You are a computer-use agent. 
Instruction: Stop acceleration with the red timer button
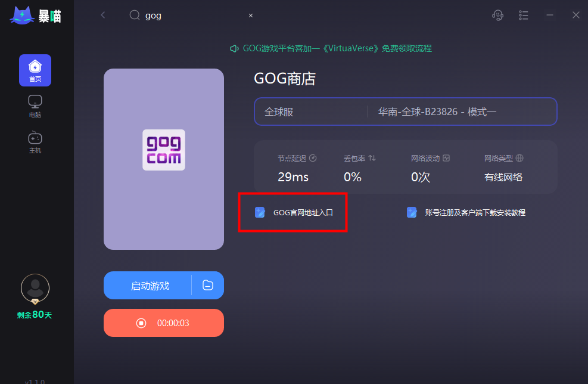click(164, 323)
